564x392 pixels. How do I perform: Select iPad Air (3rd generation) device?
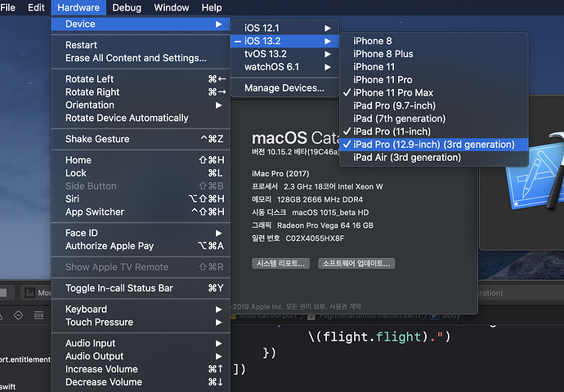(x=407, y=158)
